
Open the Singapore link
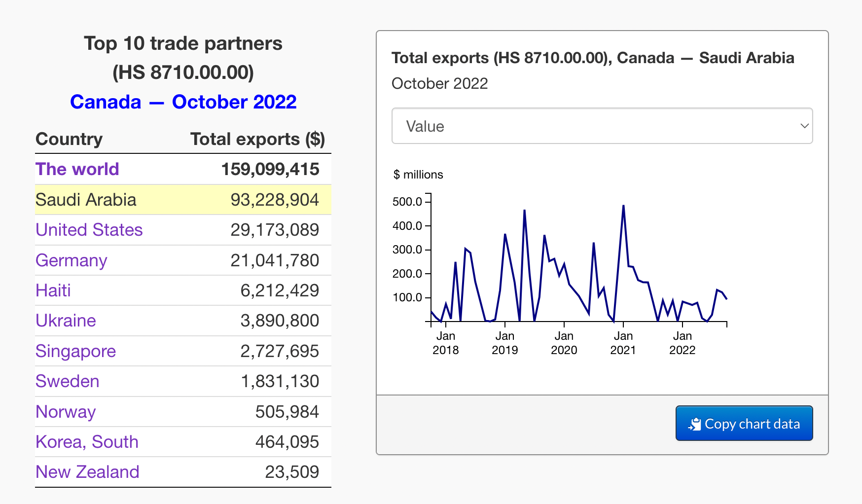click(76, 351)
